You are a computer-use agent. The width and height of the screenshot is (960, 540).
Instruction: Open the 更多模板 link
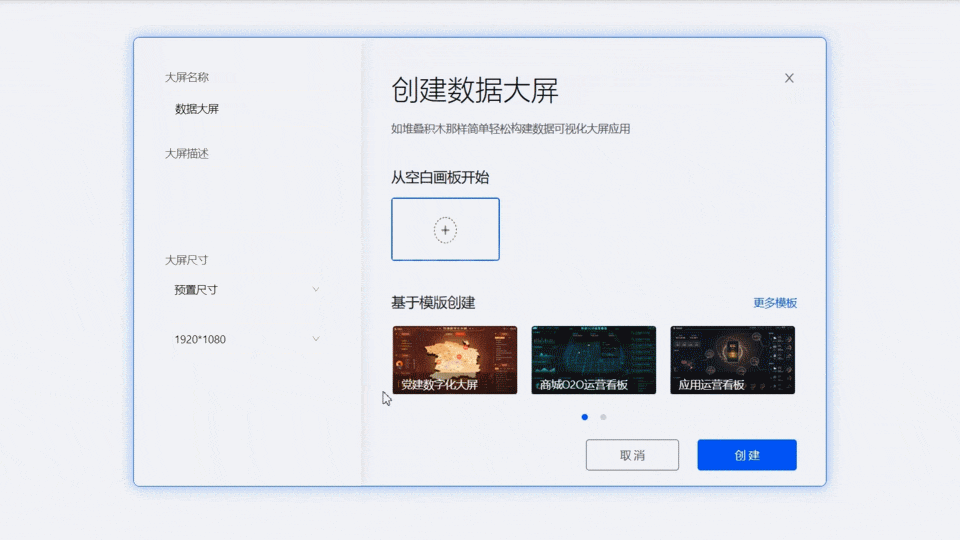click(x=774, y=303)
